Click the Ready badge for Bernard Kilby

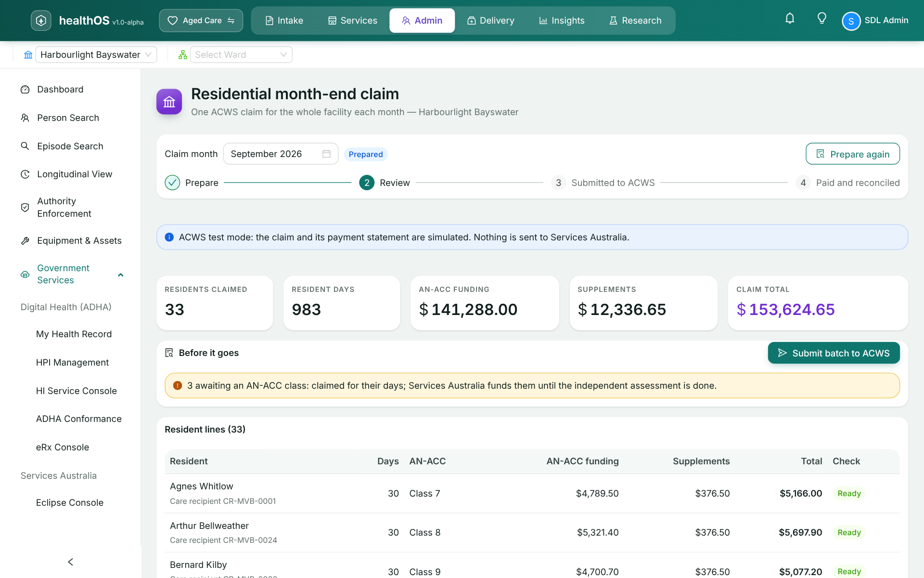tap(849, 571)
